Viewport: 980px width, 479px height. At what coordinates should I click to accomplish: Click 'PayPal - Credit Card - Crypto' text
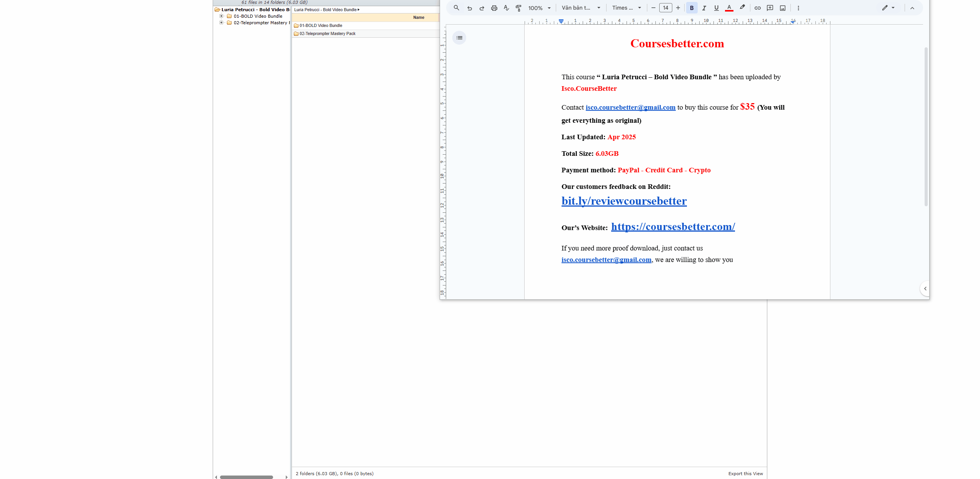[x=664, y=170]
